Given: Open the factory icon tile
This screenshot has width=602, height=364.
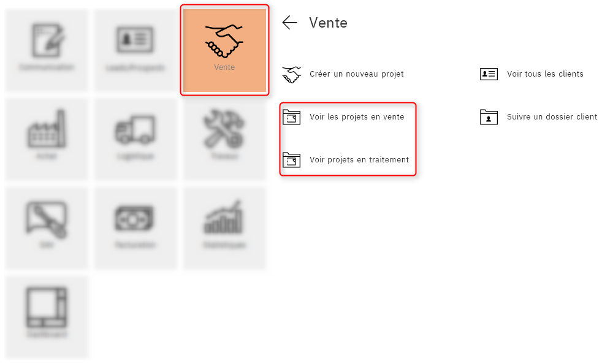Looking at the screenshot, I should pos(47,138).
